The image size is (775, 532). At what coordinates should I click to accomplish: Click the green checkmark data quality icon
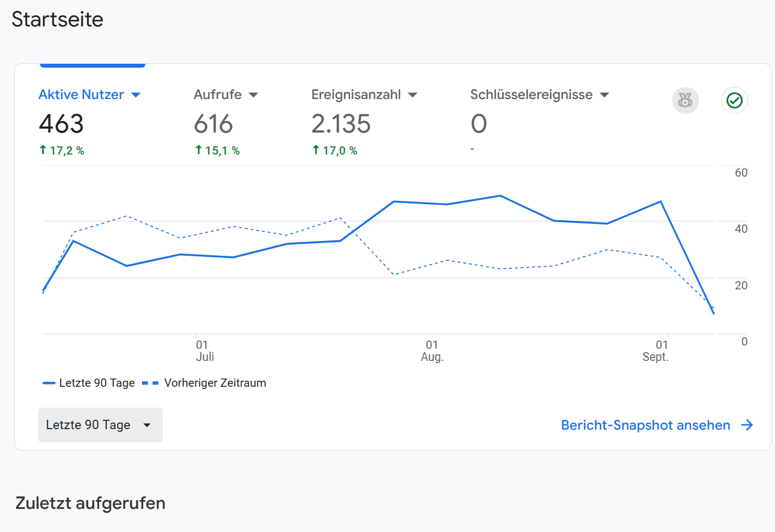point(734,101)
